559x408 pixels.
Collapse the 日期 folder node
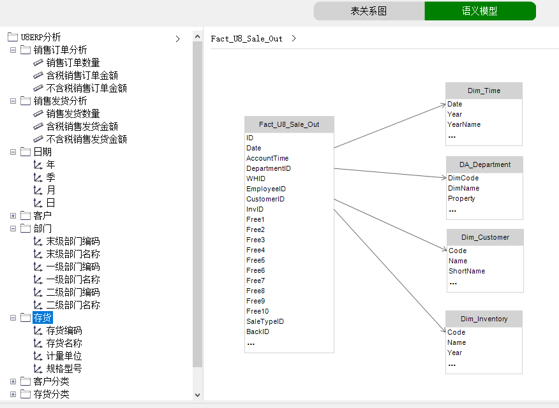pos(13,152)
